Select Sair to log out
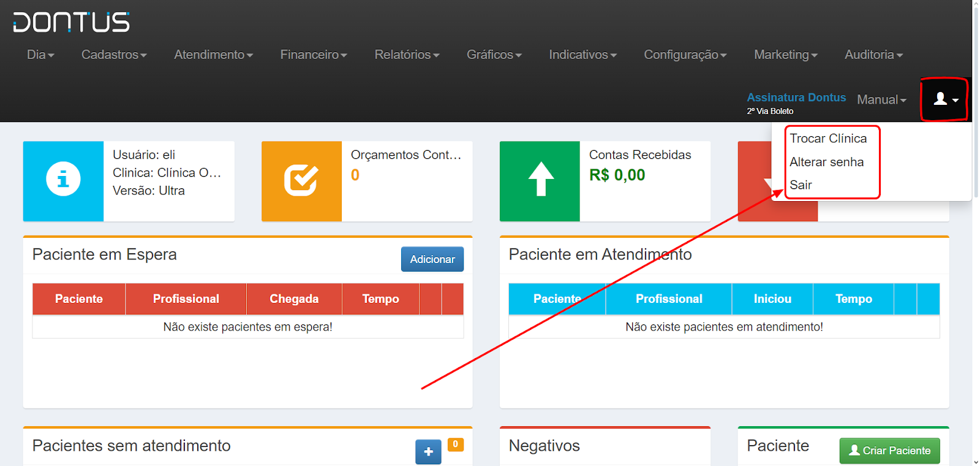Viewport: 980px width, 466px height. pyautogui.click(x=801, y=185)
